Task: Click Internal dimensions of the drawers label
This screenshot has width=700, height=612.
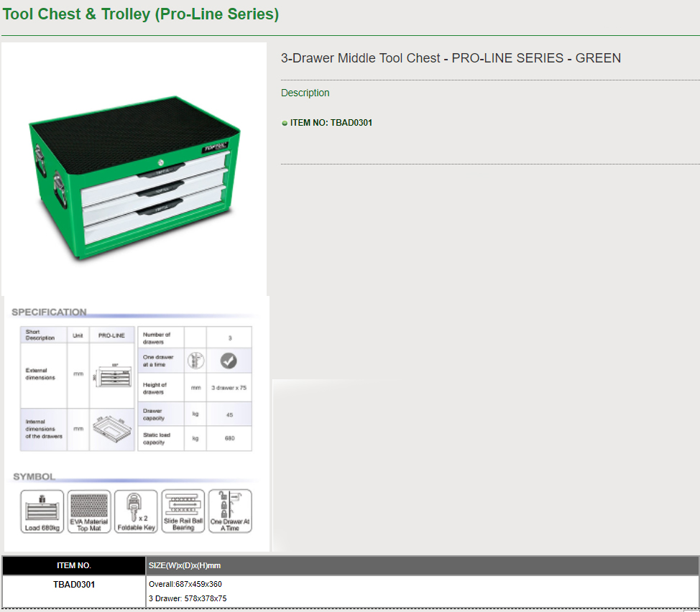Action: click(x=44, y=429)
